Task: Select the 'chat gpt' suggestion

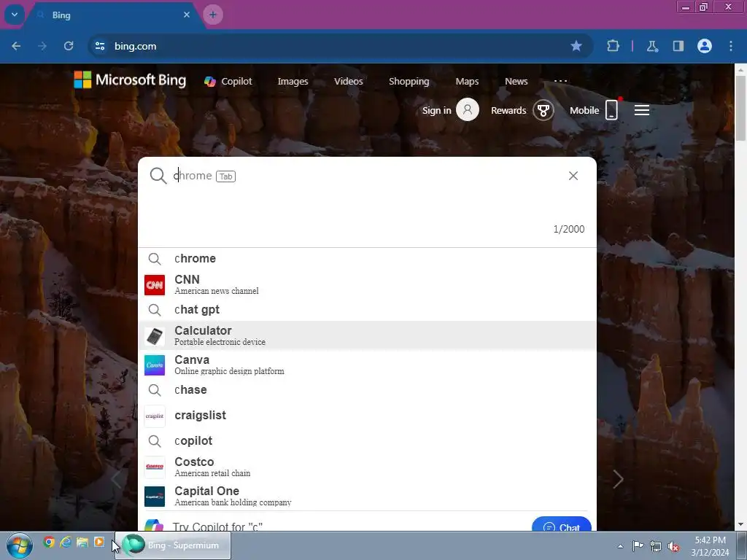Action: 368,310
